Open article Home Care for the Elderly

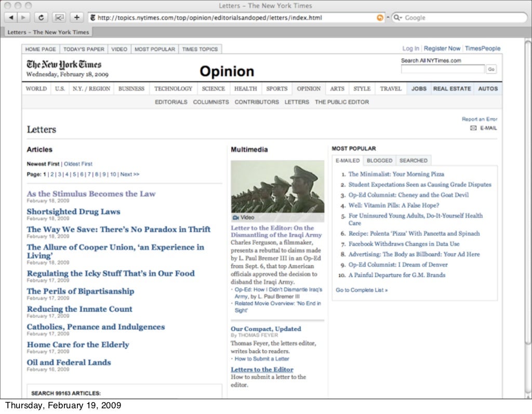78,345
